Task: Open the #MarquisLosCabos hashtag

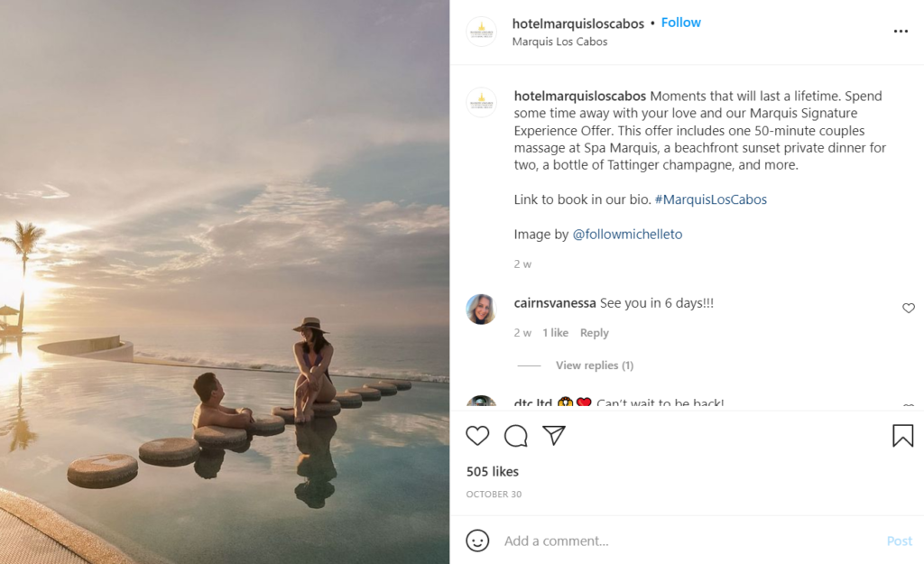Action: point(710,199)
